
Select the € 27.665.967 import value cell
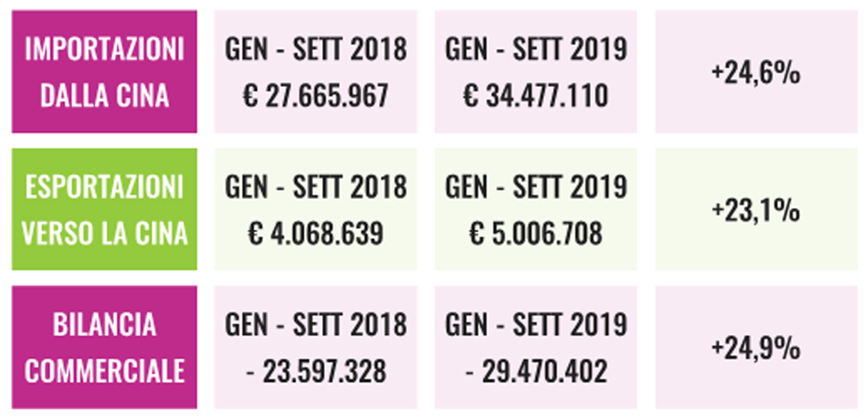[316, 72]
